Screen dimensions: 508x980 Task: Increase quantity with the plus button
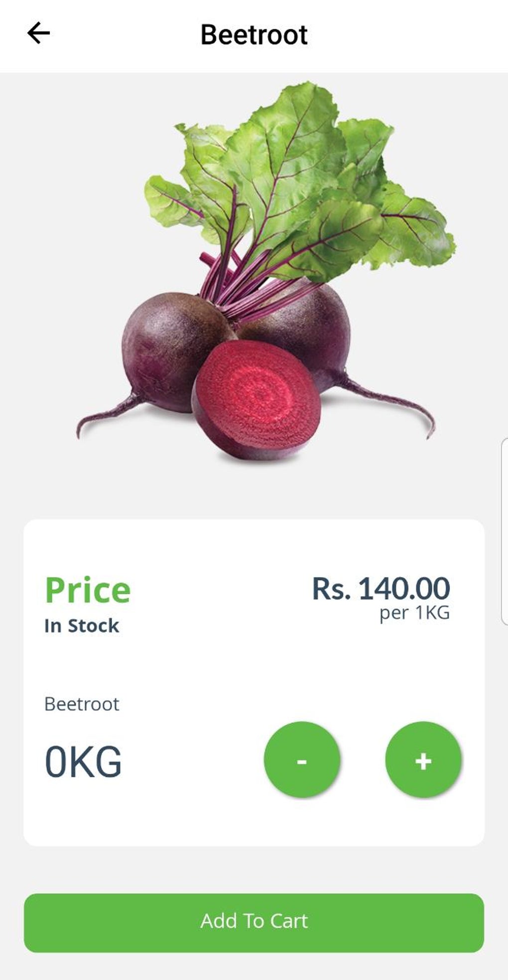click(423, 760)
